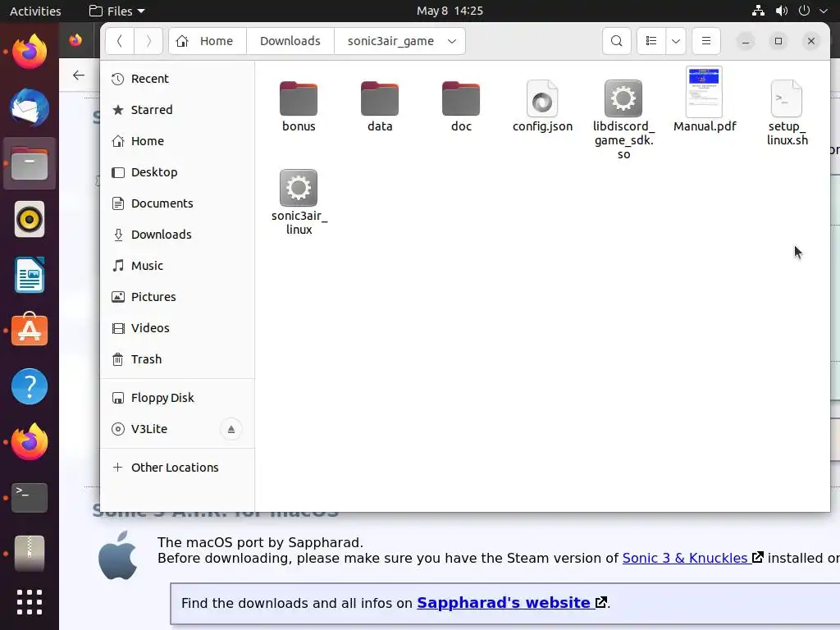The width and height of the screenshot is (840, 630).
Task: Minimize the Files window
Action: pyautogui.click(x=745, y=41)
